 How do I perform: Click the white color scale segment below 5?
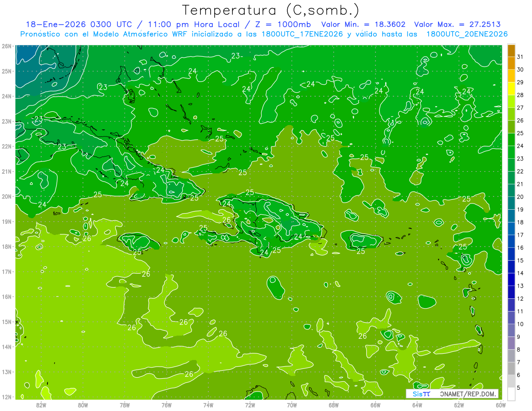pos(511,394)
